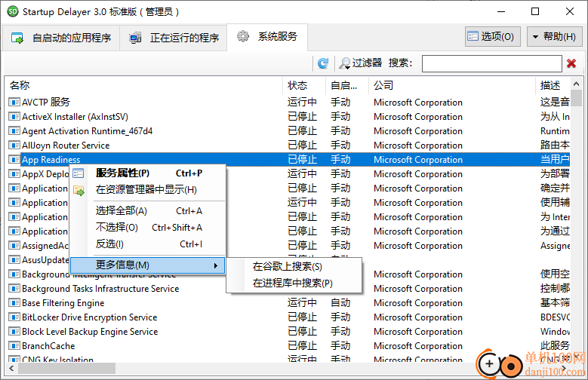Click service icon for ActiveX Installer

click(x=14, y=117)
